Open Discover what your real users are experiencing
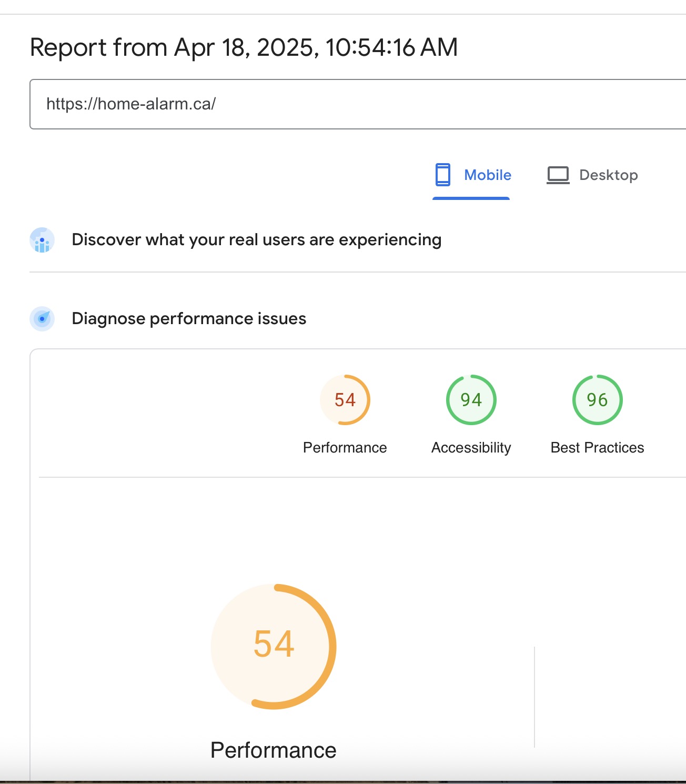The image size is (686, 784). (257, 240)
